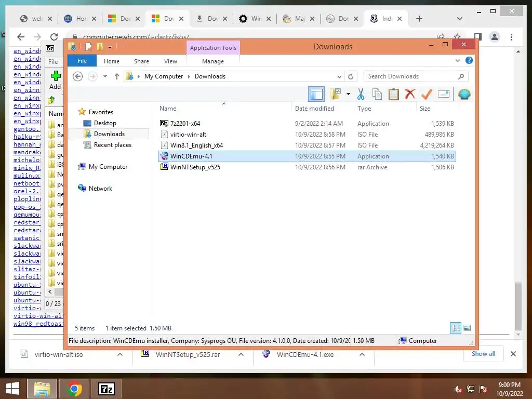Click virtio-win-alt link in web page
Viewport: 532px width, 399px height.
tap(38, 316)
